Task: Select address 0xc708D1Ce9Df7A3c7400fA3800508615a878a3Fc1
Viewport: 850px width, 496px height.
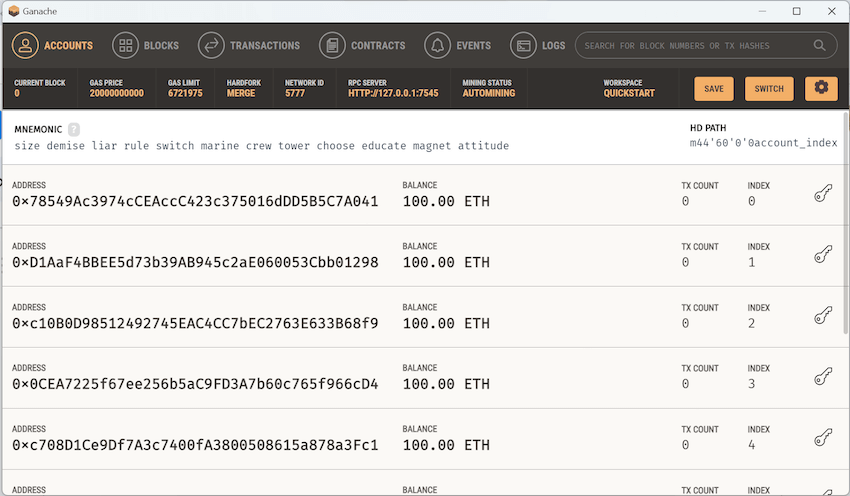Action: [195, 445]
